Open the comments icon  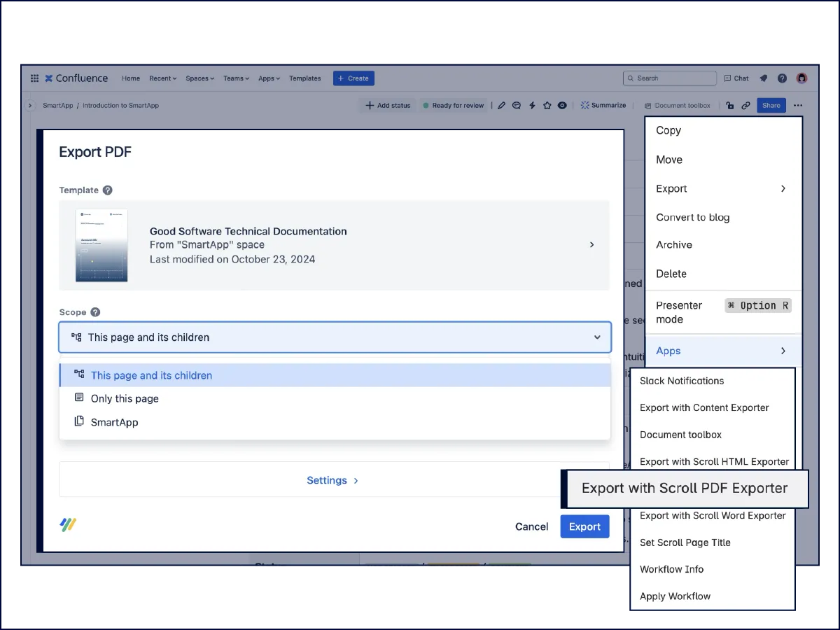517,106
